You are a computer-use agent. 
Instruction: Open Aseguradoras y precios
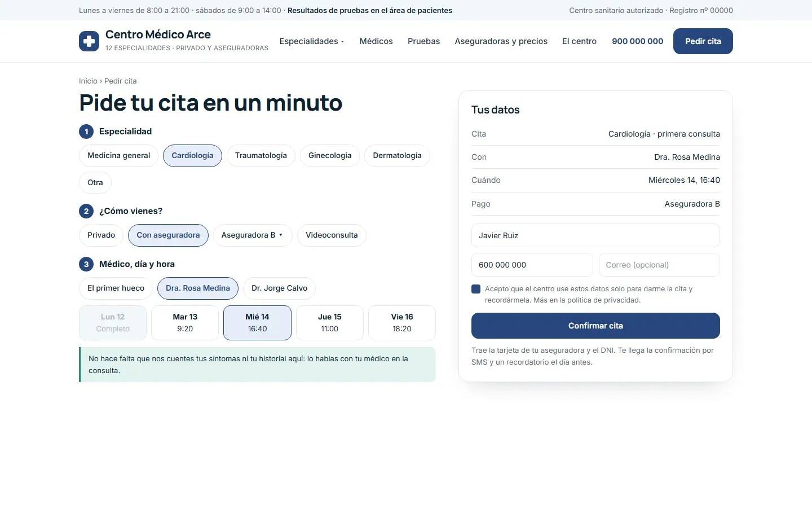click(x=501, y=41)
